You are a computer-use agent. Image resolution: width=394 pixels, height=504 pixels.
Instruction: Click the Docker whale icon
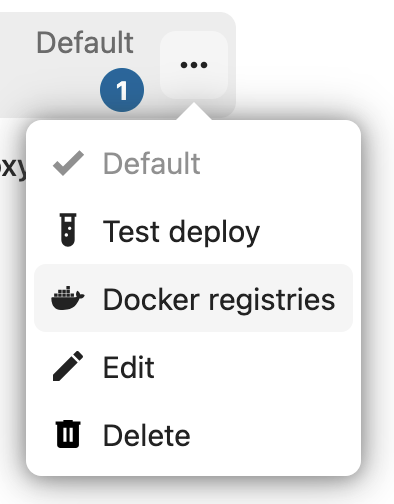click(68, 298)
